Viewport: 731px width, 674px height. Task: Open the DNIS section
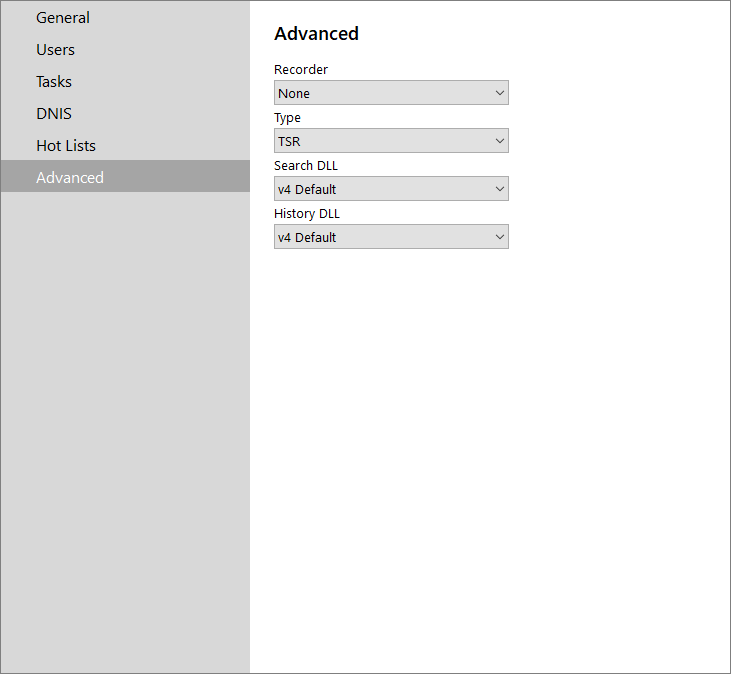125,114
